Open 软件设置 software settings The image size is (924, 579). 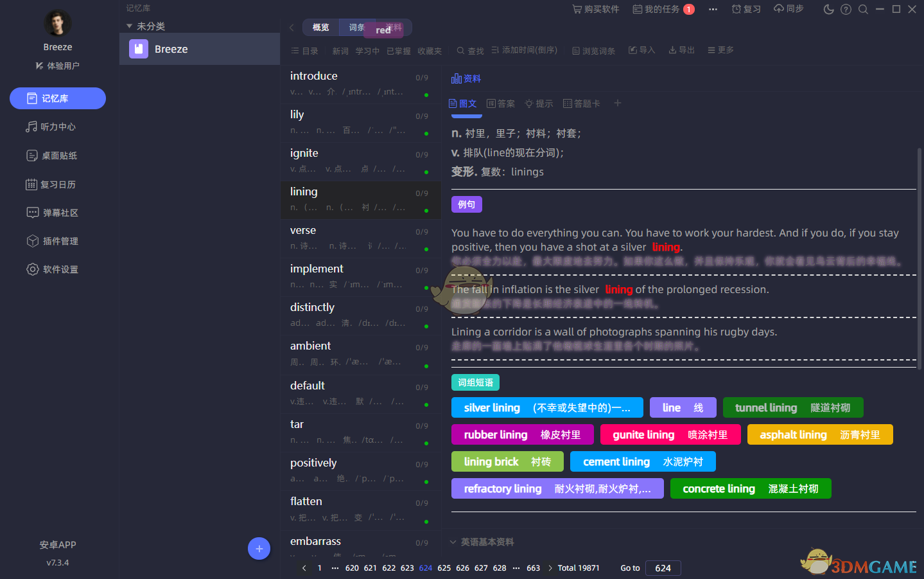click(x=57, y=269)
